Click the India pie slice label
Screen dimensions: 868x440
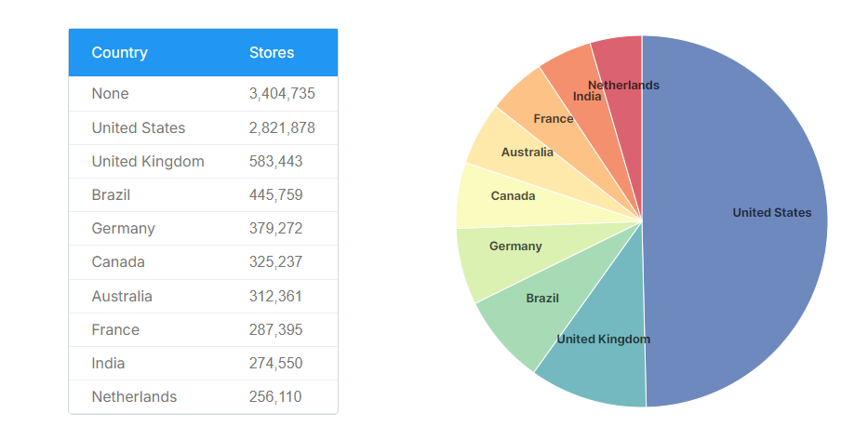[587, 97]
